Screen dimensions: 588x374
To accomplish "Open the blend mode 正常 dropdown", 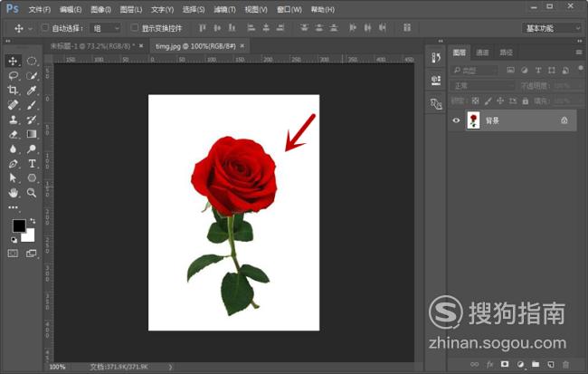I will [x=482, y=86].
